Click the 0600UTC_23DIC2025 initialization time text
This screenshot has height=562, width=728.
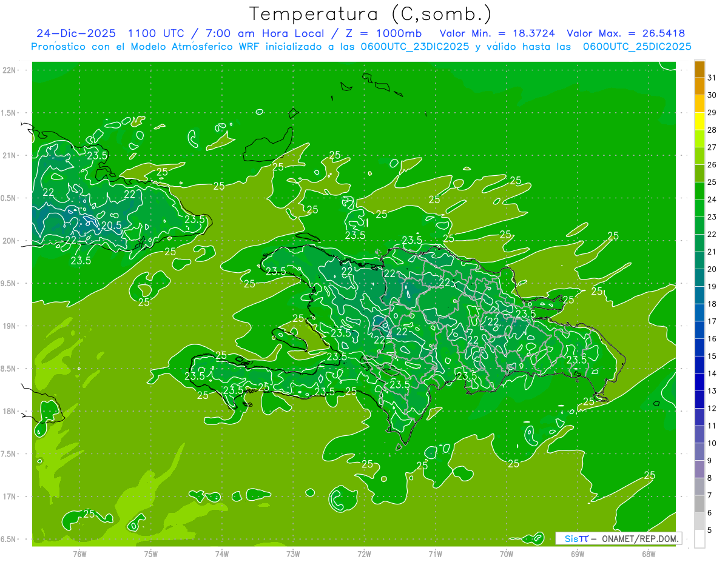click(x=414, y=47)
